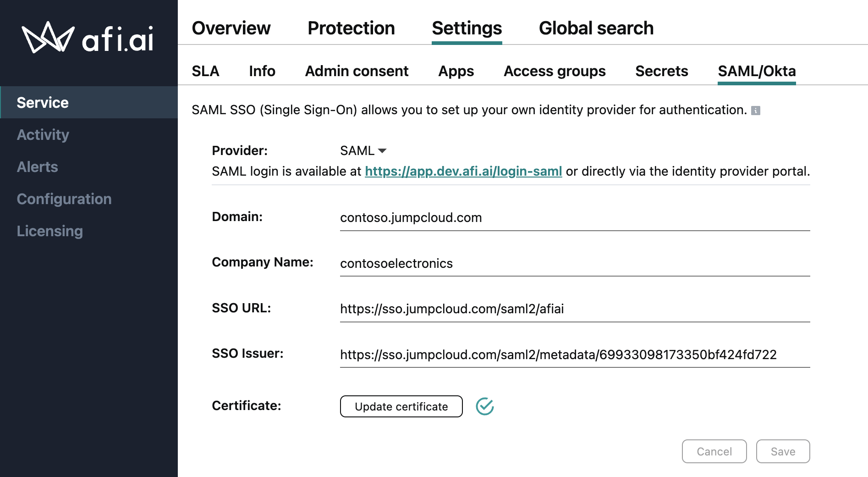Open the Provider SAML dropdown

coord(363,151)
